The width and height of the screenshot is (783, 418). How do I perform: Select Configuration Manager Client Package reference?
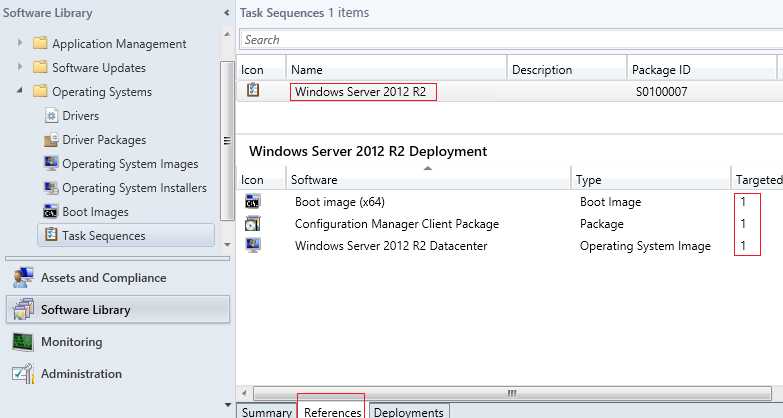tap(397, 224)
